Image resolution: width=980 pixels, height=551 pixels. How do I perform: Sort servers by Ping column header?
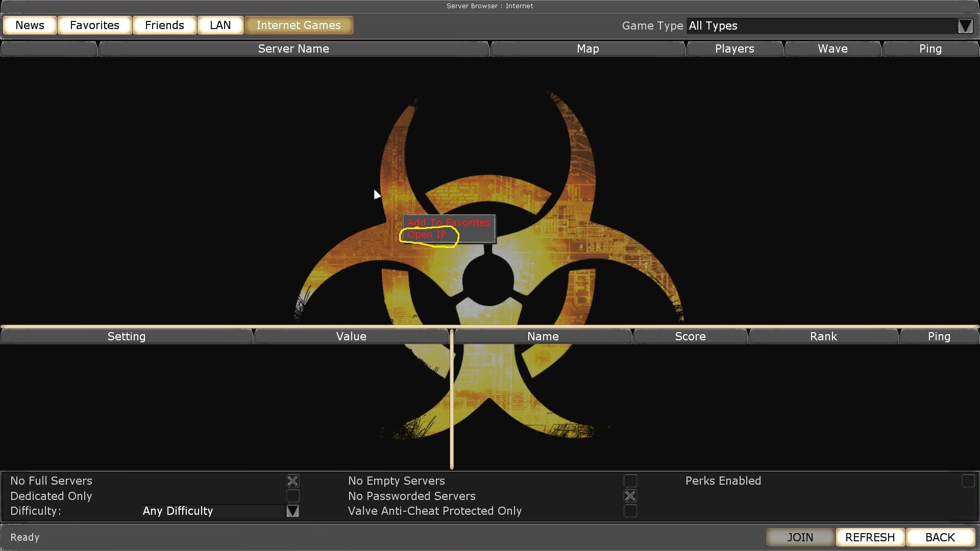click(x=930, y=49)
